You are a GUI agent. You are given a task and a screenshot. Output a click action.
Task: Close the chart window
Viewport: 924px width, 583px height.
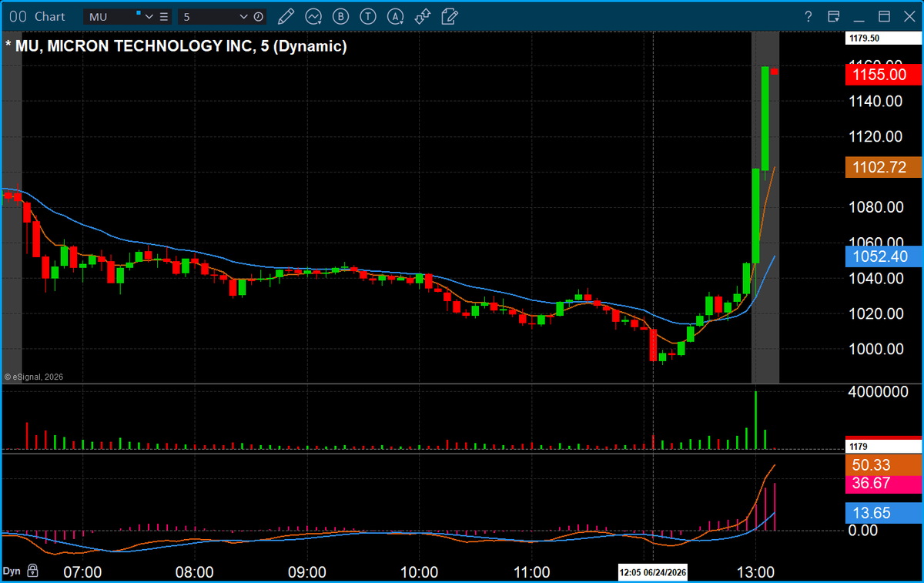[x=908, y=16]
